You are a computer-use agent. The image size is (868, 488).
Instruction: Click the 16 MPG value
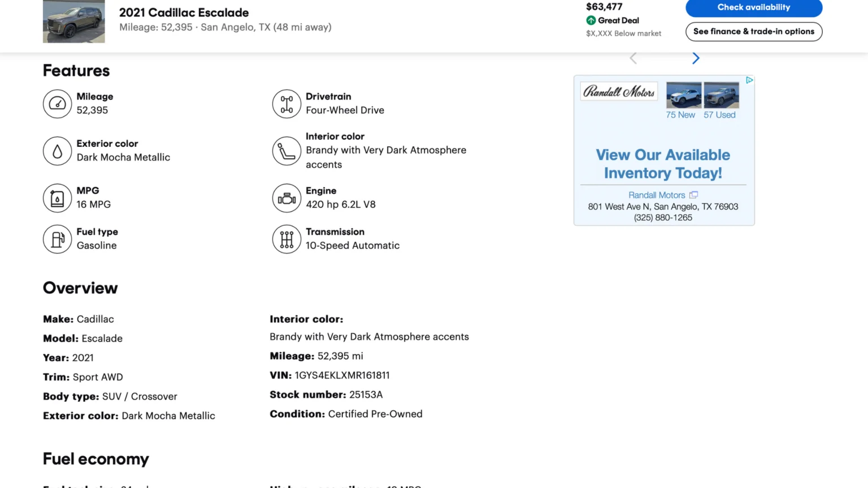point(94,204)
